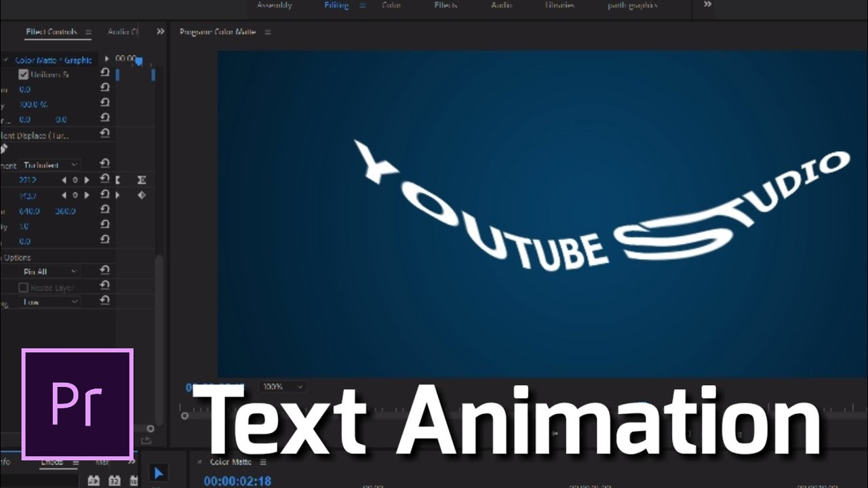Image resolution: width=868 pixels, height=488 pixels.
Task: Click the 360.0 offset value
Action: 65,211
